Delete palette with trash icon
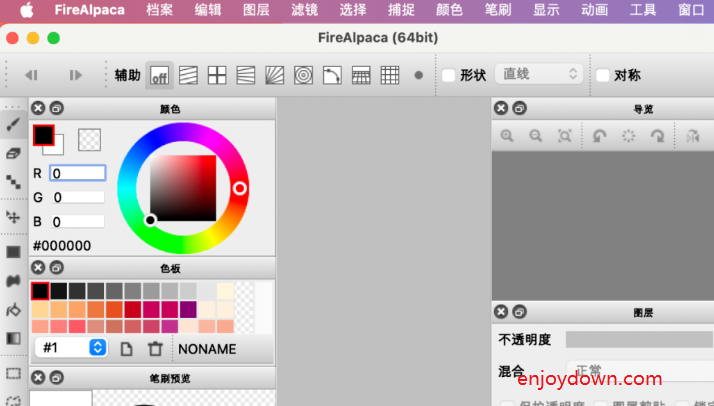This screenshot has width=714, height=406. tap(155, 349)
